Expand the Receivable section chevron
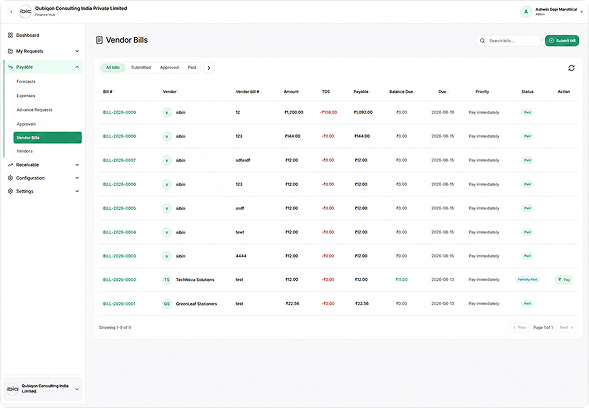Screen dimensions: 589x408 point(77,165)
